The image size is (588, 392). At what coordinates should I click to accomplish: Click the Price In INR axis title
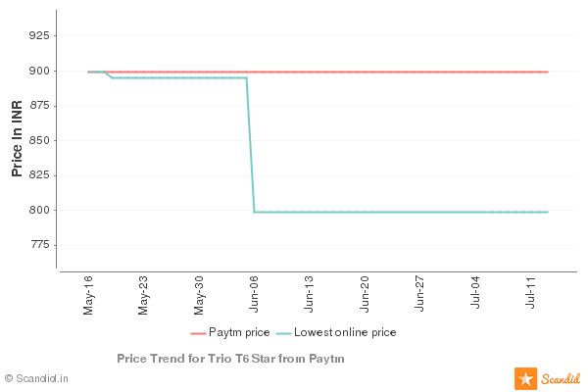click(17, 140)
